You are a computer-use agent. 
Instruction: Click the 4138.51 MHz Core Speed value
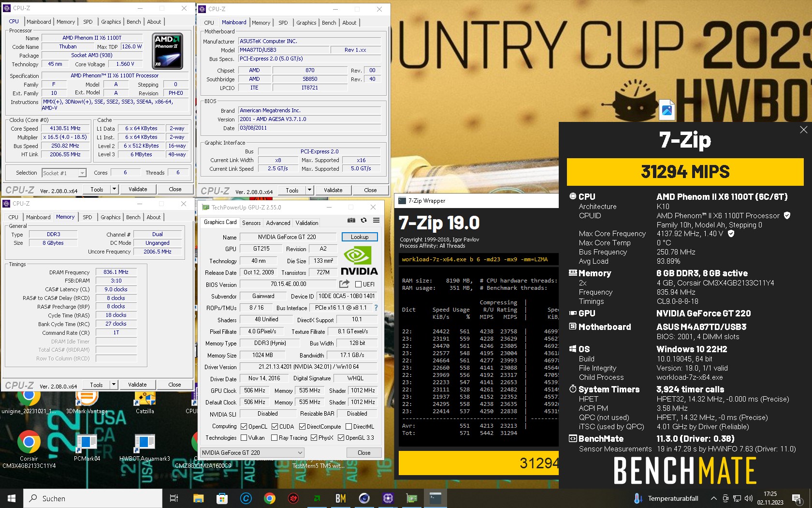pyautogui.click(x=65, y=129)
